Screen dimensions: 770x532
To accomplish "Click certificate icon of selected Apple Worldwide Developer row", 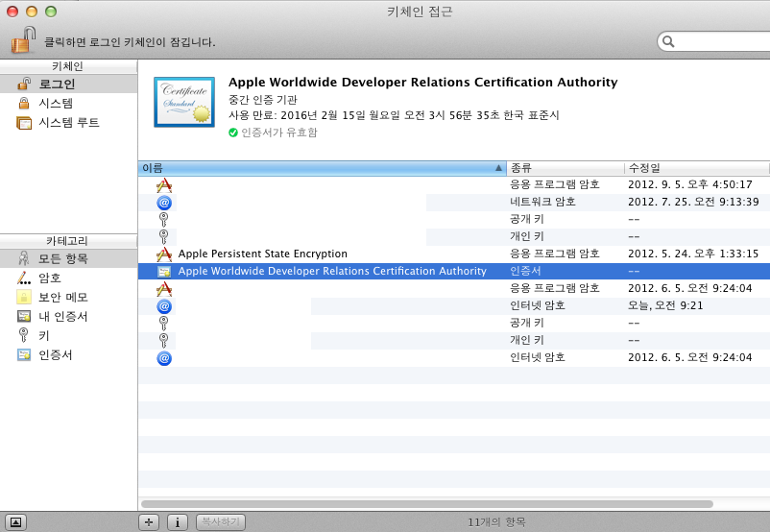I will click(x=164, y=271).
